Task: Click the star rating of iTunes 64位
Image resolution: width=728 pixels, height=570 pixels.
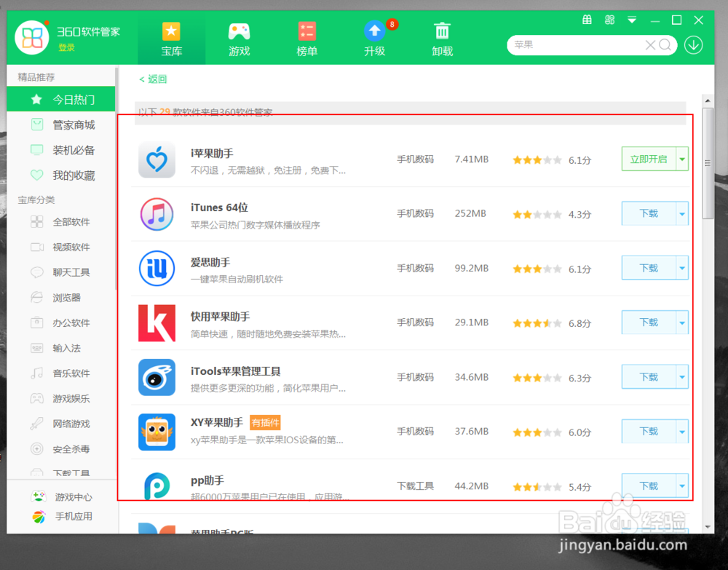Action: [537, 215]
